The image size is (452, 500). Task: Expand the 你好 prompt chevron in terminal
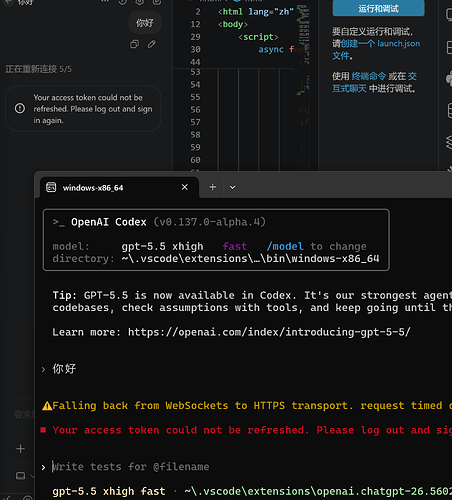tap(43, 369)
